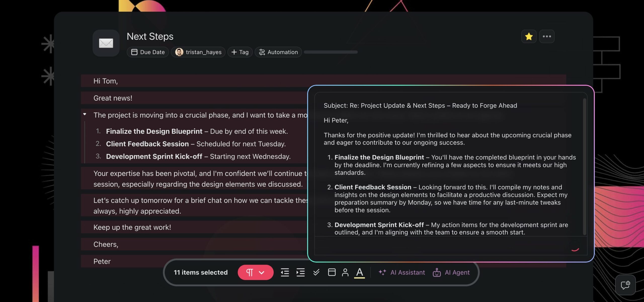The image size is (644, 302).
Task: Add a Tag to the document
Action: point(240,52)
